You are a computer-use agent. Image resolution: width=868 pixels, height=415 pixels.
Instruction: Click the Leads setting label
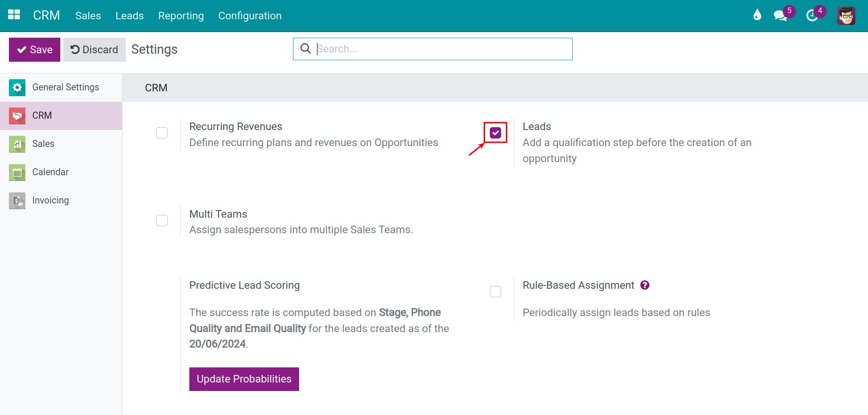pos(537,126)
